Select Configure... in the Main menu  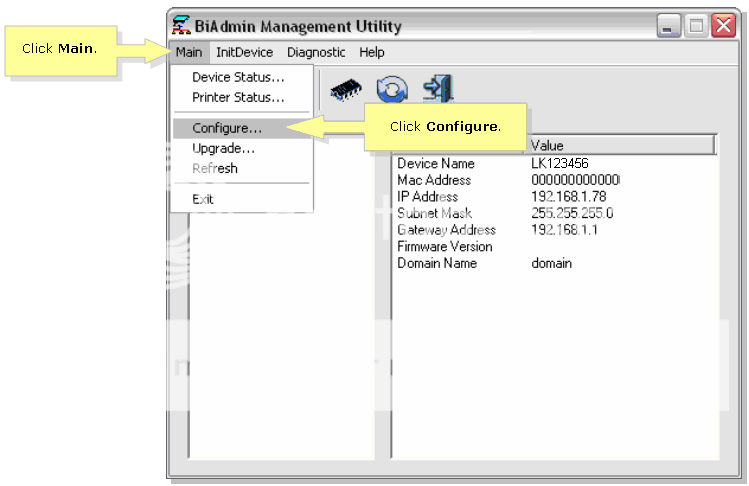pos(242,128)
